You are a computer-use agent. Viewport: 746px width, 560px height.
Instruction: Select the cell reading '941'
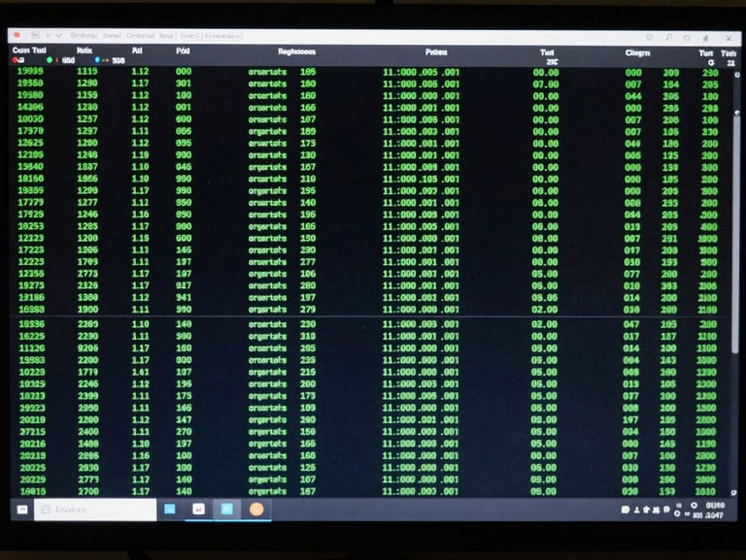(184, 297)
